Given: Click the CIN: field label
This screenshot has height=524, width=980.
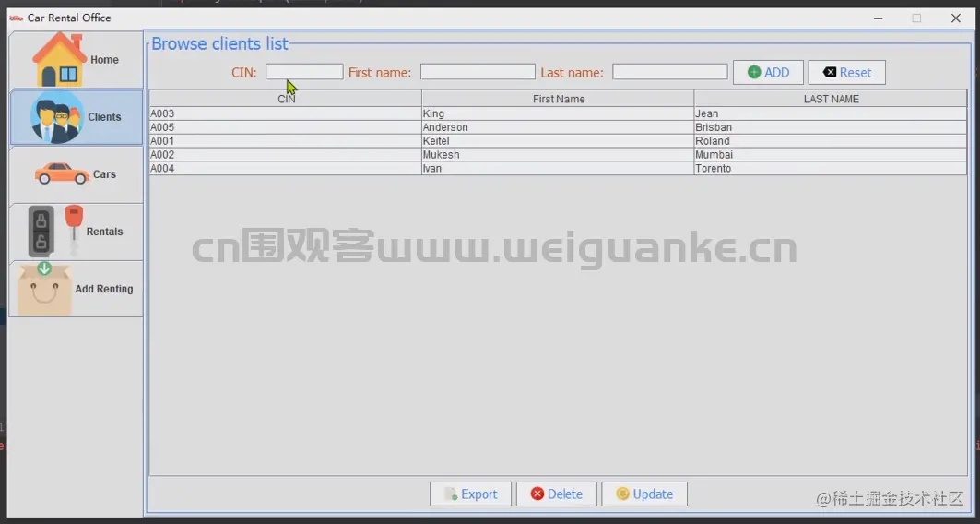Looking at the screenshot, I should 244,73.
